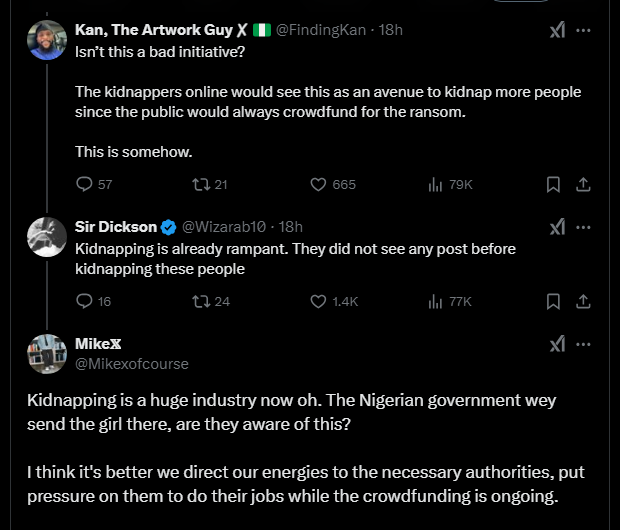Bookmark Kan, The Artwork Guy's tweet
This screenshot has width=620, height=530.
[553, 184]
